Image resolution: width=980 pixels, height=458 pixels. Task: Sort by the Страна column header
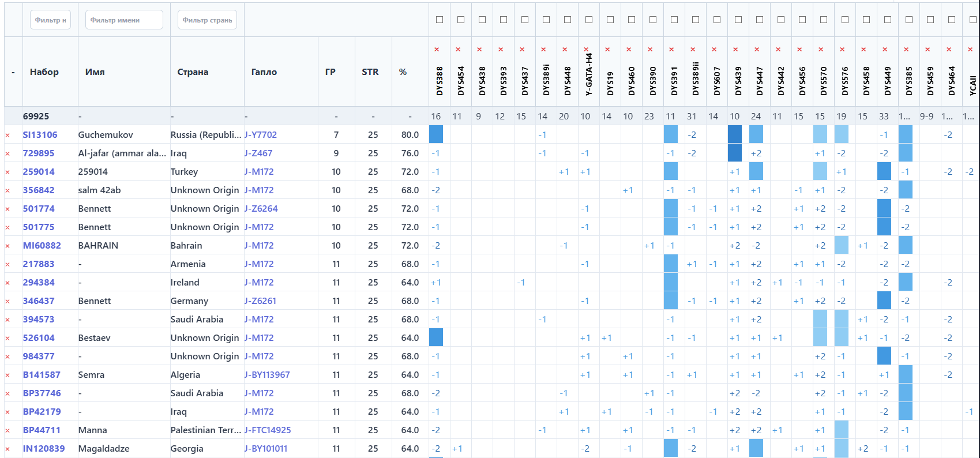pos(193,72)
